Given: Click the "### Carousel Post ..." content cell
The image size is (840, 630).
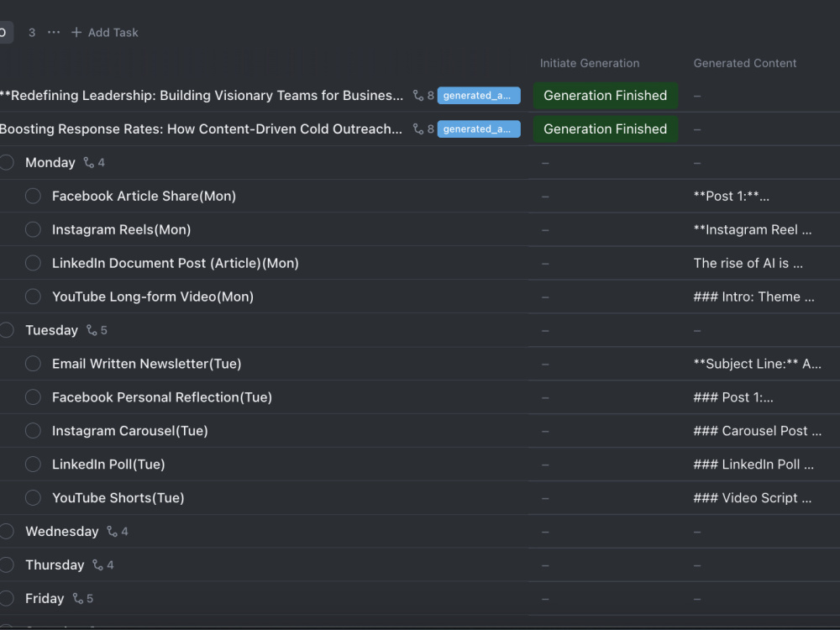Looking at the screenshot, I should tap(757, 431).
